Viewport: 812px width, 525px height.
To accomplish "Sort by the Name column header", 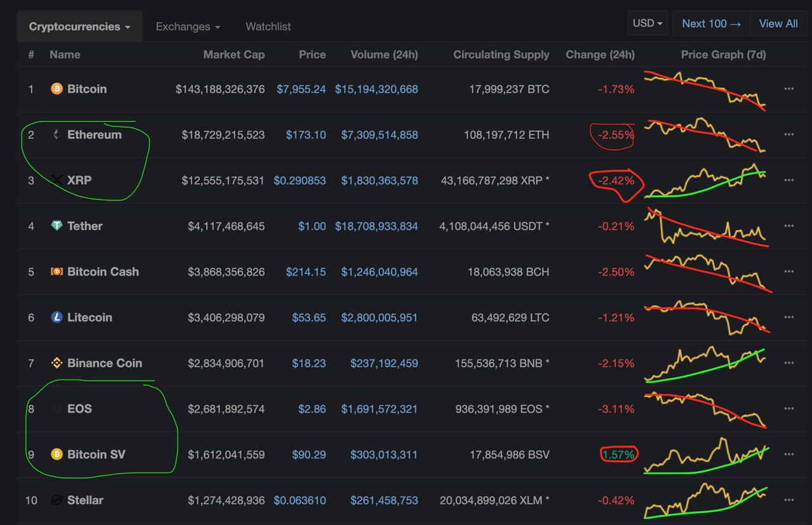I will click(x=65, y=55).
